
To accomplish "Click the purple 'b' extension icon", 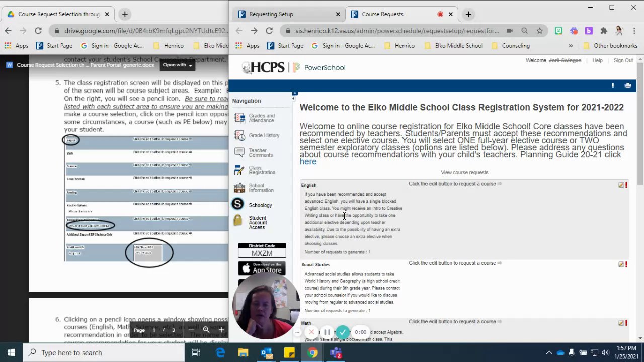I will coord(589,31).
